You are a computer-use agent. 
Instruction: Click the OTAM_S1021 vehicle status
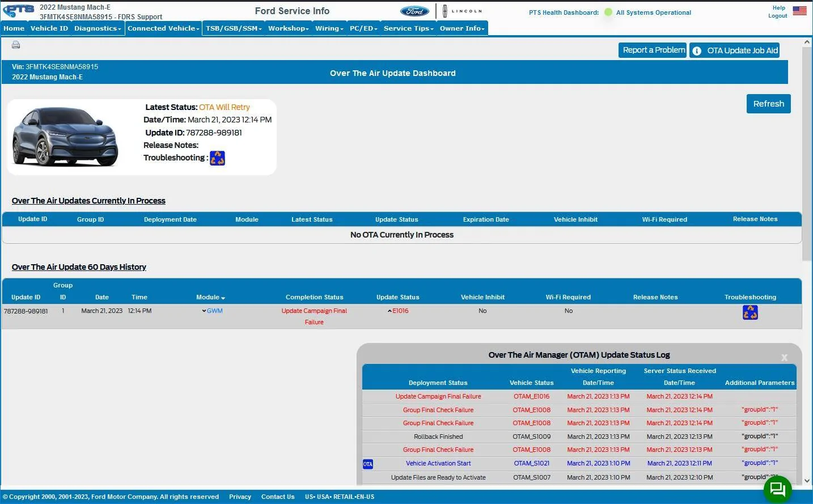point(531,463)
